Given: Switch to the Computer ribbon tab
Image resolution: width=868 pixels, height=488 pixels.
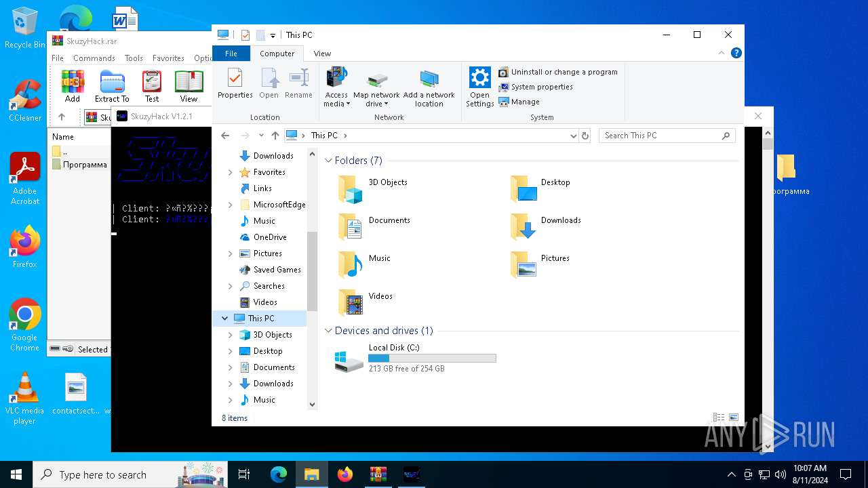Looking at the screenshot, I should tap(277, 54).
